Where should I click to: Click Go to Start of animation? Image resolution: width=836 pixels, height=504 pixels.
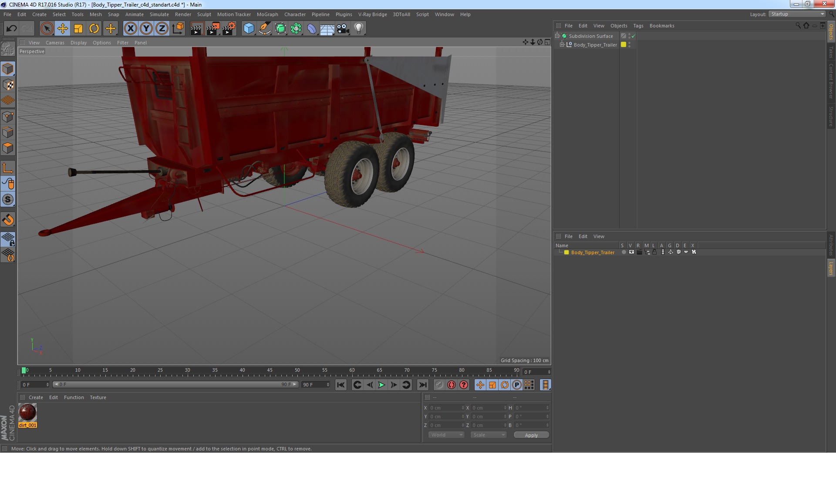(x=341, y=385)
